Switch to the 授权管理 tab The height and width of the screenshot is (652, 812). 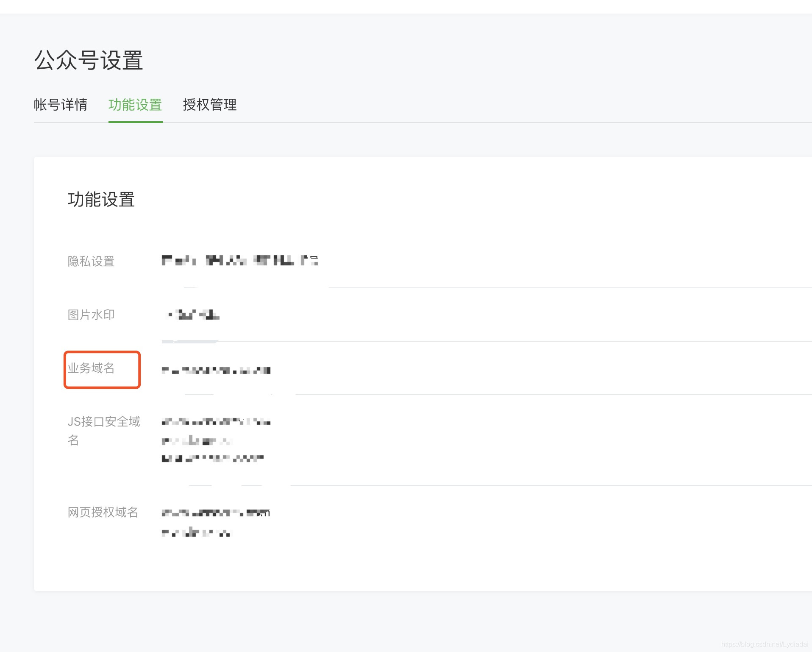click(x=210, y=105)
